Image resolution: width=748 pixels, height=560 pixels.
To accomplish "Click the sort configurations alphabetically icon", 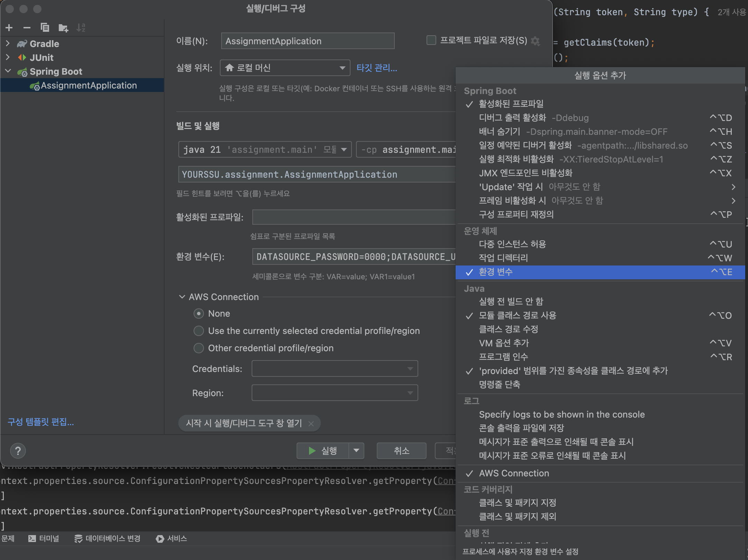I will 81,28.
